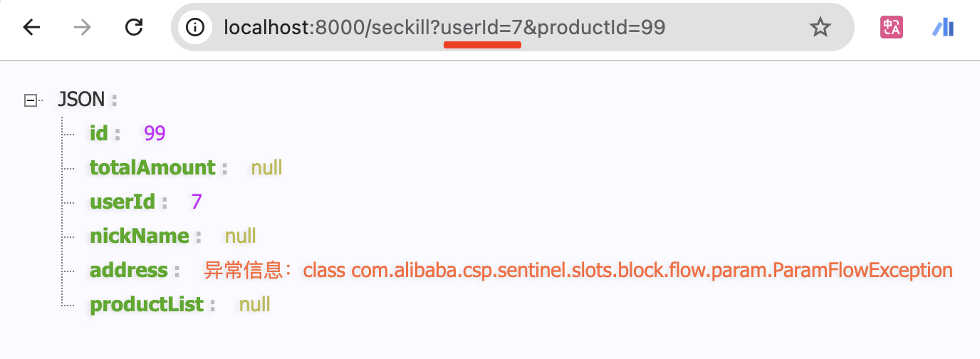Image resolution: width=980 pixels, height=359 pixels.
Task: Click the forward navigation arrow
Action: tap(83, 27)
